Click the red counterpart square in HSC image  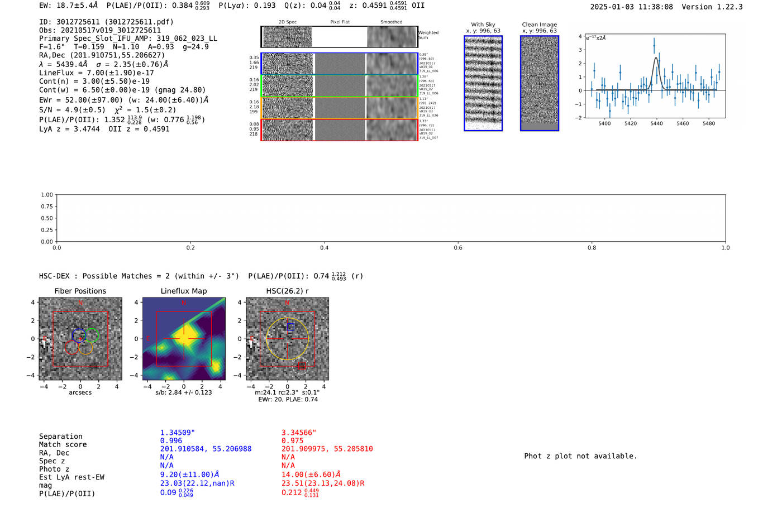(302, 365)
